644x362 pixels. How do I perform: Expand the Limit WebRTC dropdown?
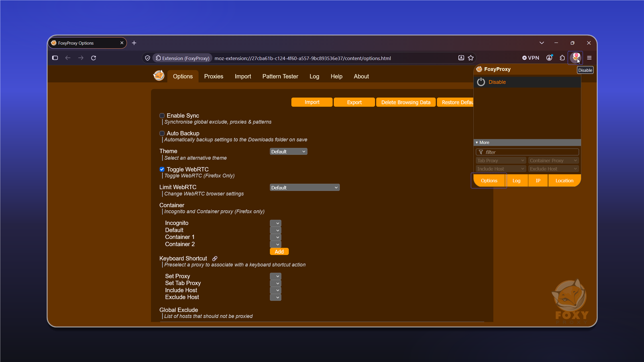305,188
